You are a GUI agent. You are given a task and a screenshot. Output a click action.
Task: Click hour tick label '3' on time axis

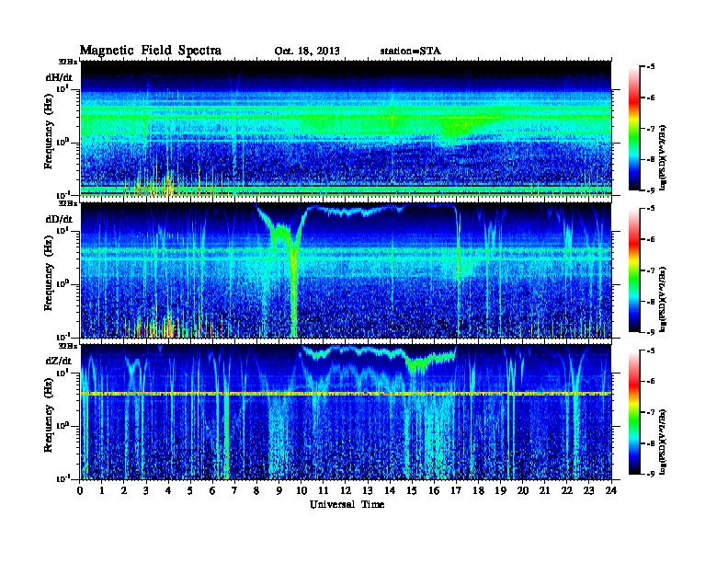pyautogui.click(x=146, y=490)
